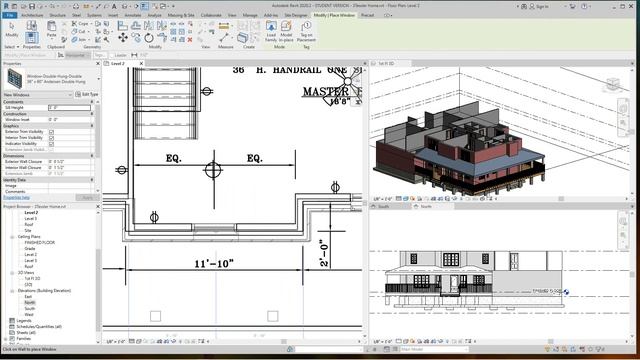Open Sheets (all) in Project Browser
This screenshot has height=360, width=640.
pos(26,333)
